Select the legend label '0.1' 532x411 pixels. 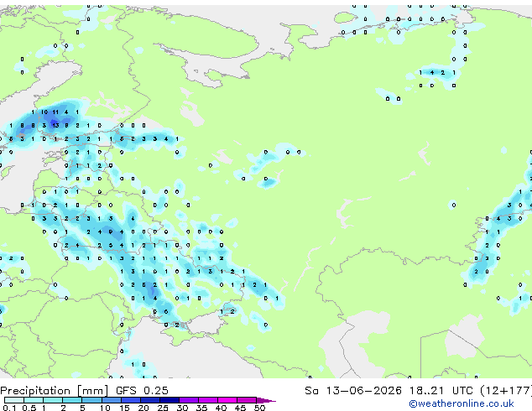click(9, 408)
